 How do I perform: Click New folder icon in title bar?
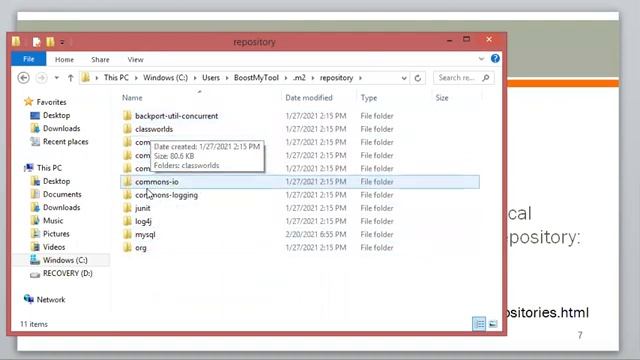tap(50, 42)
